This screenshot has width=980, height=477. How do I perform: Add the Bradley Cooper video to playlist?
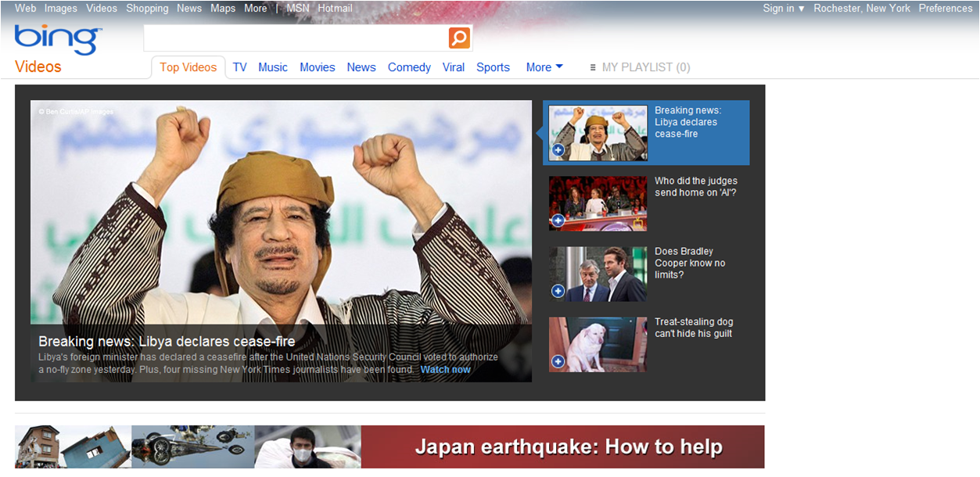tap(558, 290)
